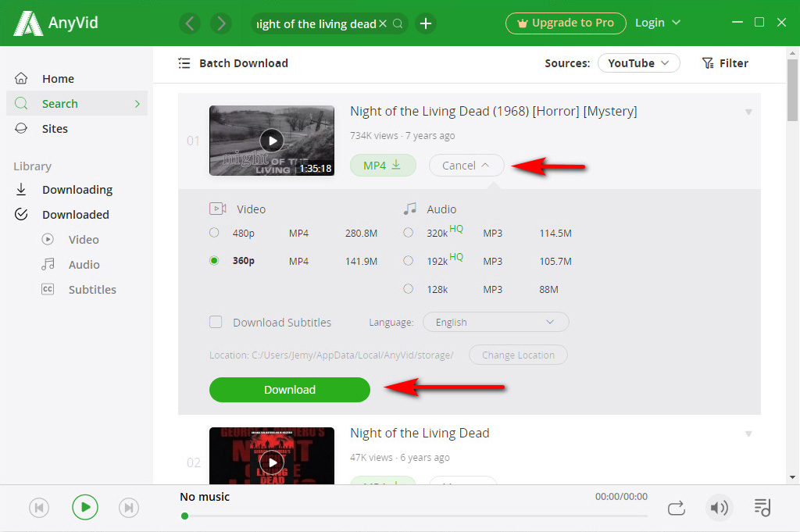
Task: Click title 'Night of the Living Dead (1968) [Horror] [Mystery]'
Action: (x=494, y=111)
